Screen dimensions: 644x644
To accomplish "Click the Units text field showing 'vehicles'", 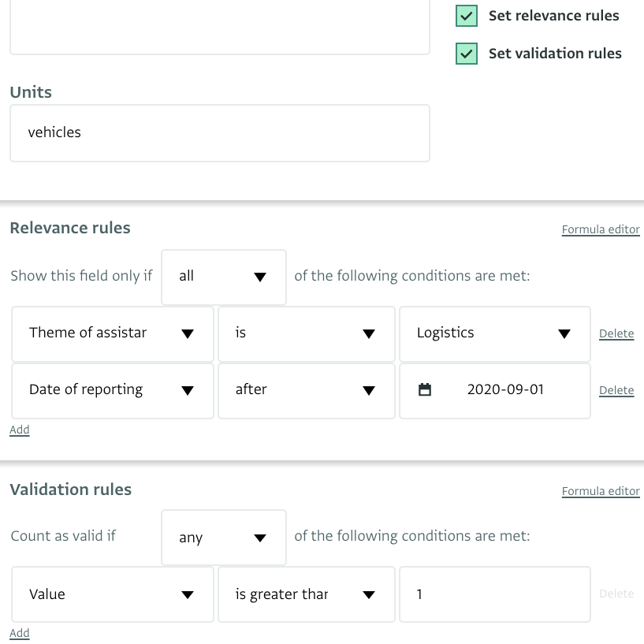I will click(220, 132).
